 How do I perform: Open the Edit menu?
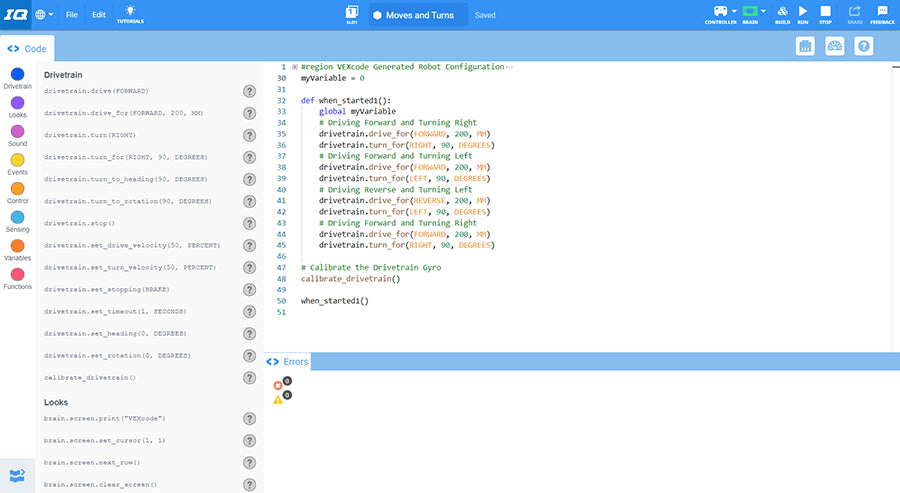click(x=99, y=15)
